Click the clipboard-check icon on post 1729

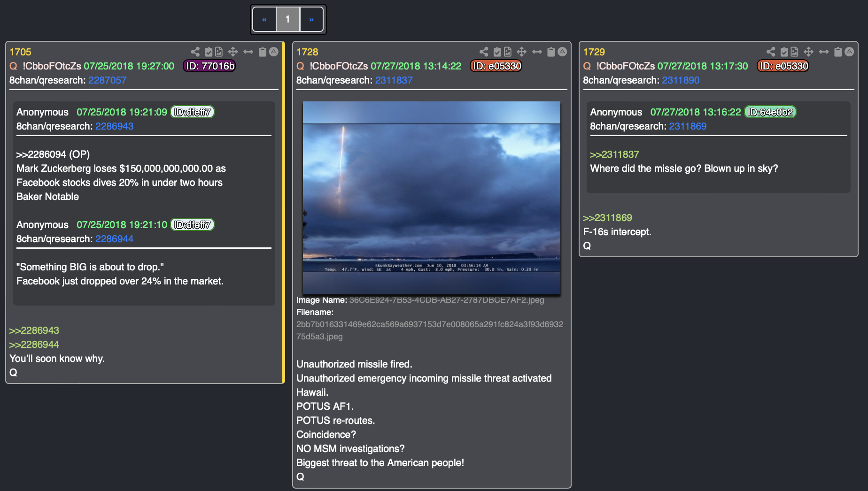tap(784, 52)
